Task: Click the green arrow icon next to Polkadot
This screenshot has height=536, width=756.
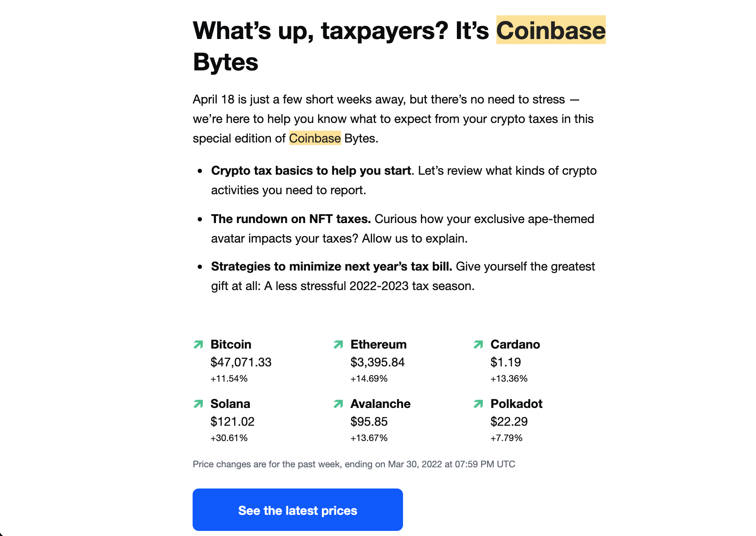Action: (478, 404)
